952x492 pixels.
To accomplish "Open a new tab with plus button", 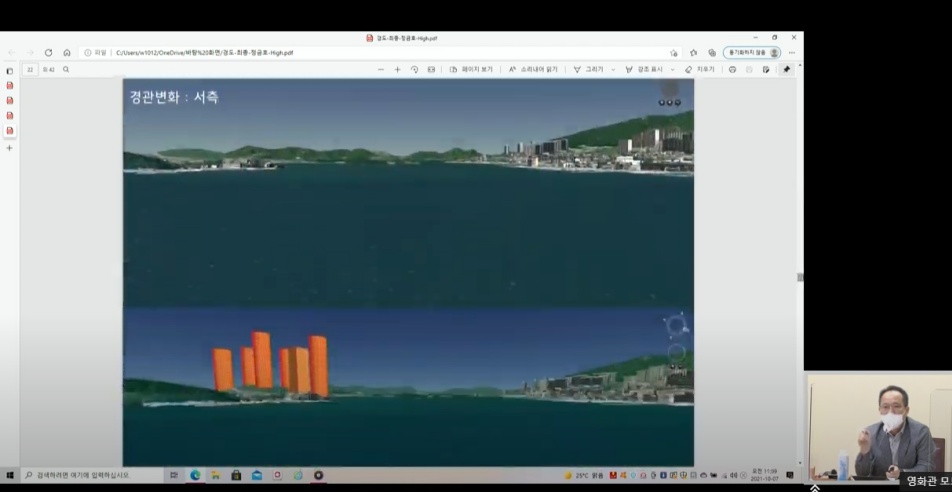I will pos(10,148).
